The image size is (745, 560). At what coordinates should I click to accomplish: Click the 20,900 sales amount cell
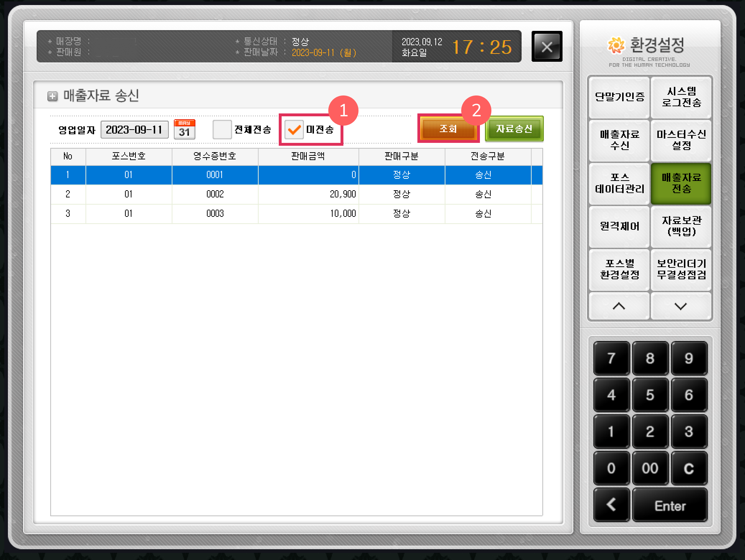click(308, 194)
